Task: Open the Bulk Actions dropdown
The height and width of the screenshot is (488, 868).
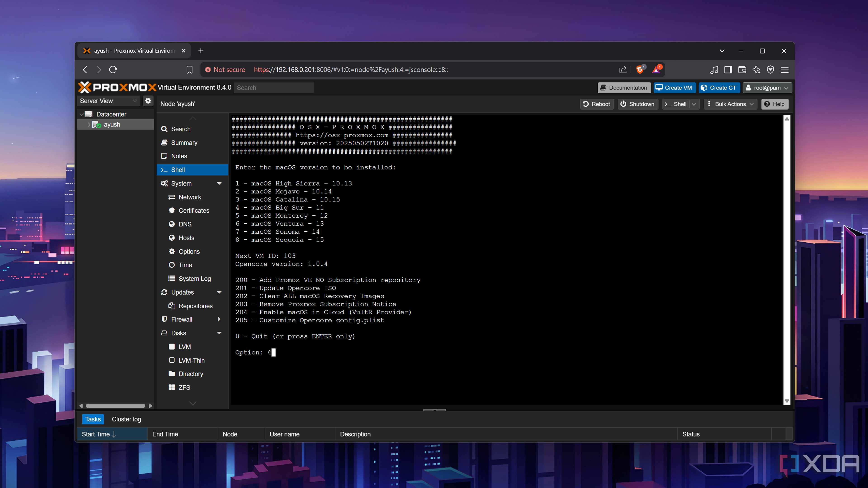Action: coord(730,104)
